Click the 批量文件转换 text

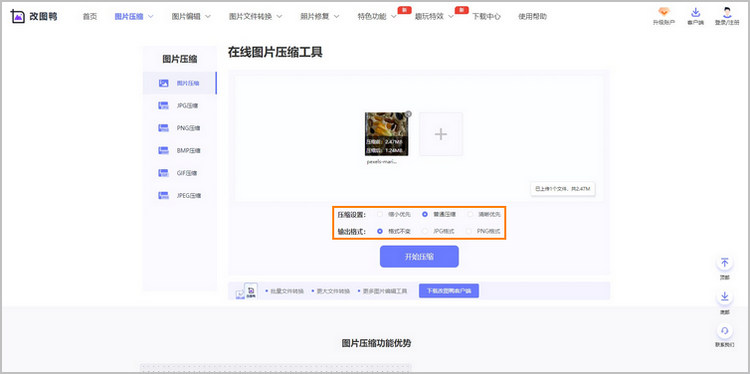point(287,291)
